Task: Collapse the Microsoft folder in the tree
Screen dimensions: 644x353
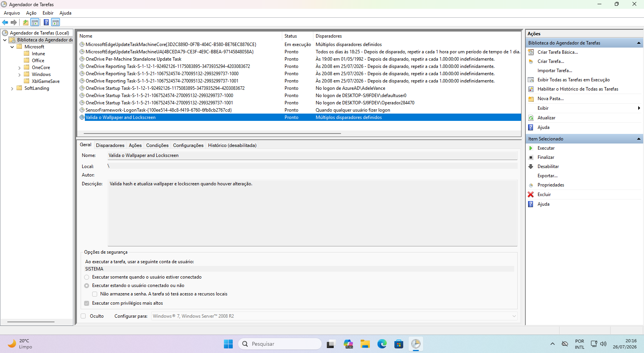Action: pyautogui.click(x=12, y=47)
